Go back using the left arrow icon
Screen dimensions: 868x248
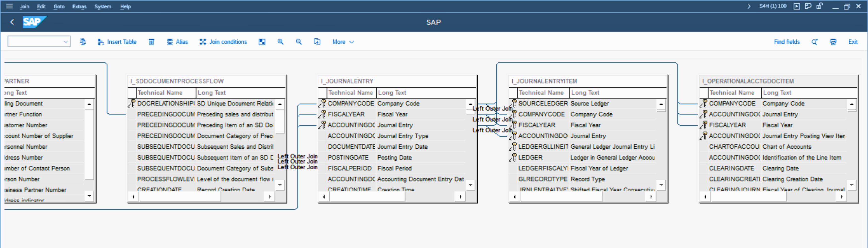(12, 22)
